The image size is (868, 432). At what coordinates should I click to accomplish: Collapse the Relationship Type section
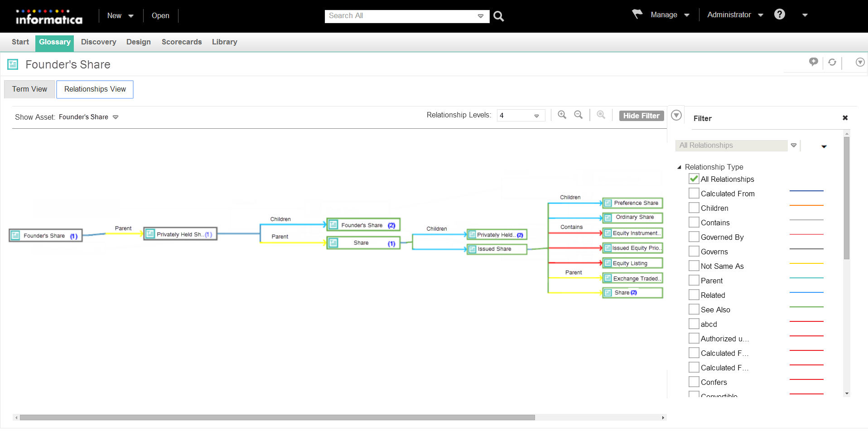point(679,167)
